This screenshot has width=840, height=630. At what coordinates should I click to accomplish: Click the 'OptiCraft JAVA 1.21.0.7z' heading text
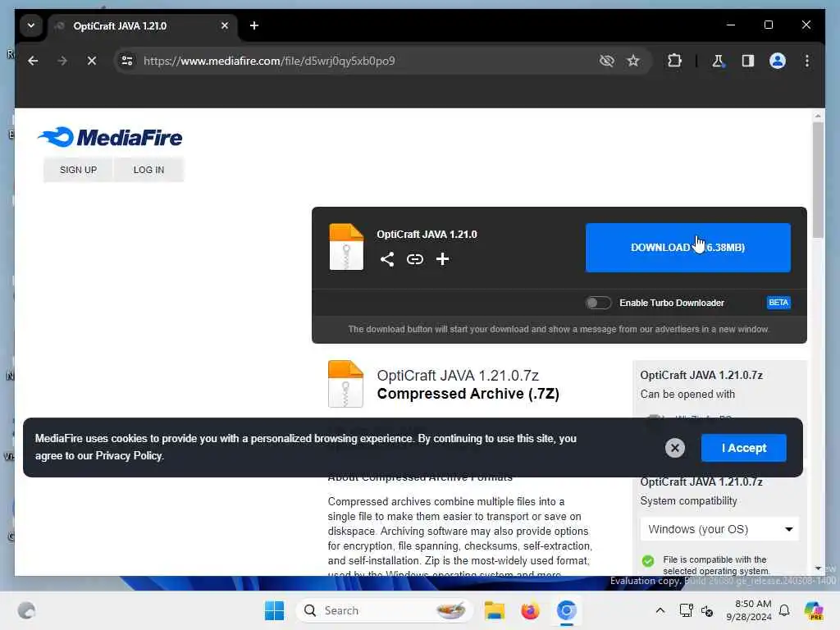click(458, 376)
